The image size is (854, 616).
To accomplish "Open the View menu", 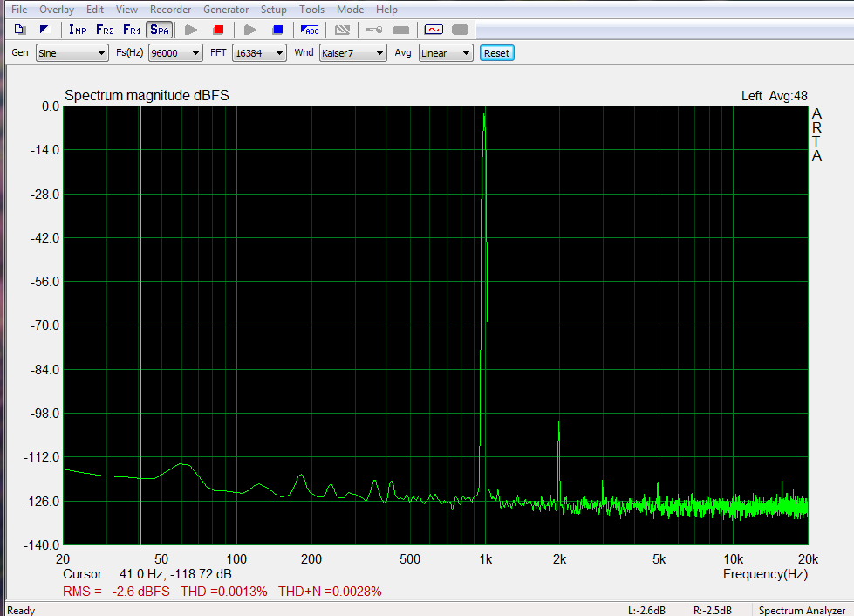I will 126,10.
